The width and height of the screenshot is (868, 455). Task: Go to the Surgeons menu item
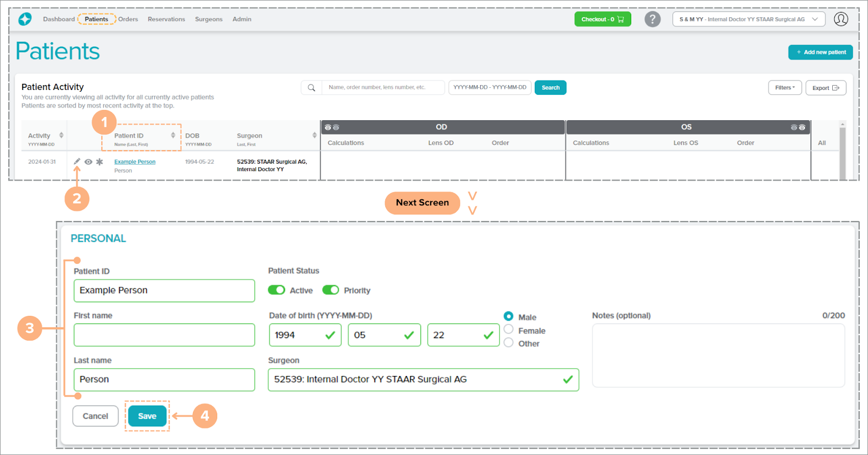(209, 19)
